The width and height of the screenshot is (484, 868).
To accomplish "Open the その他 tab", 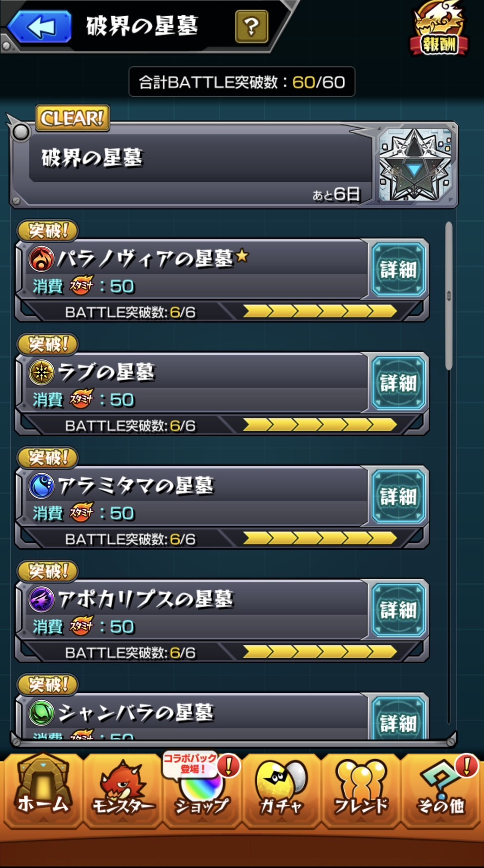I will point(440,789).
